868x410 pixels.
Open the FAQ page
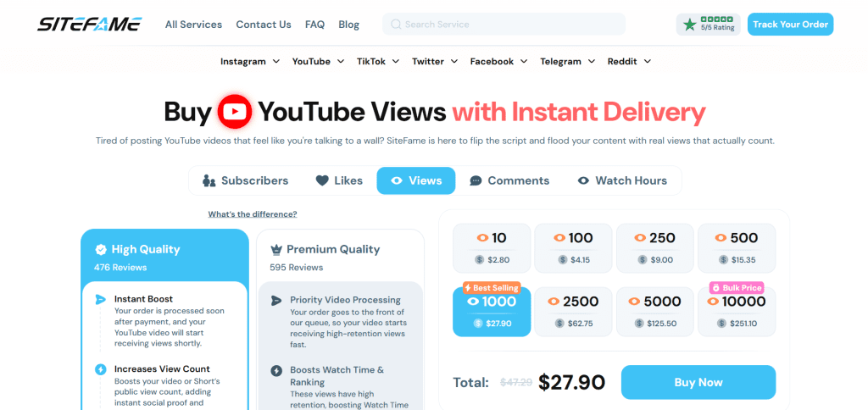(314, 25)
